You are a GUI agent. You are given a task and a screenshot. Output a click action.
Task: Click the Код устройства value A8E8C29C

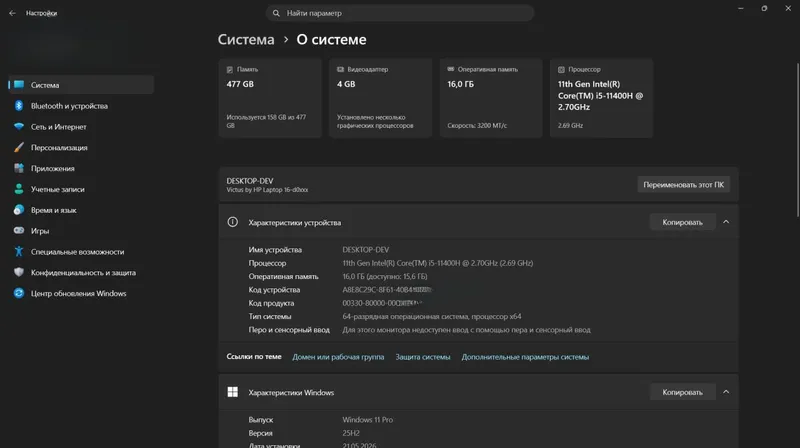click(387, 289)
